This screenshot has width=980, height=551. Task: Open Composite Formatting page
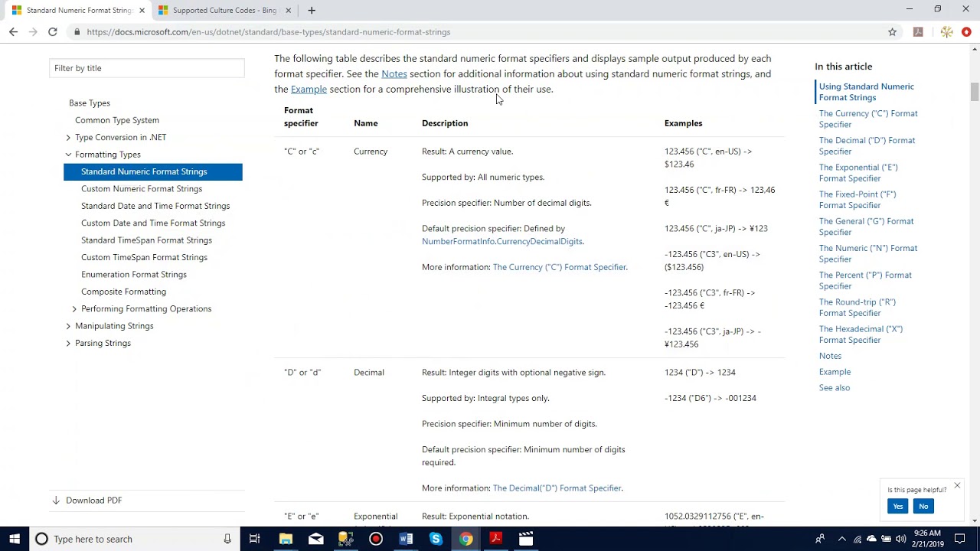[123, 292]
